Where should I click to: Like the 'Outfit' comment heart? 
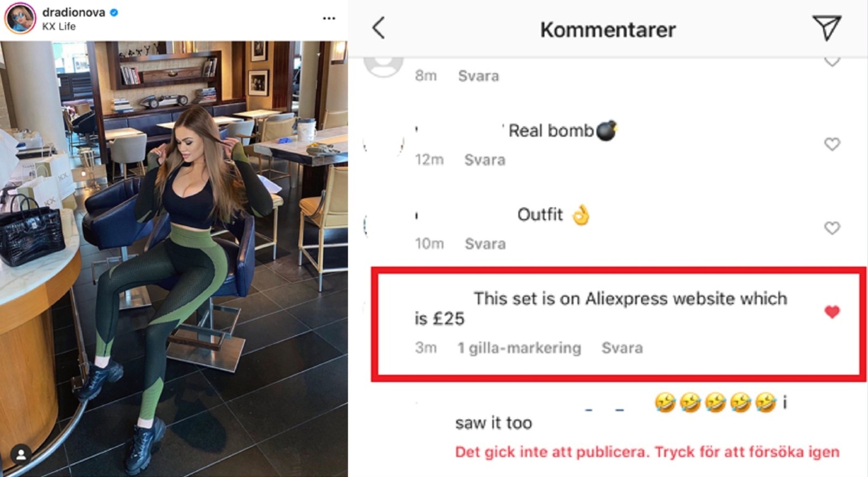[832, 228]
